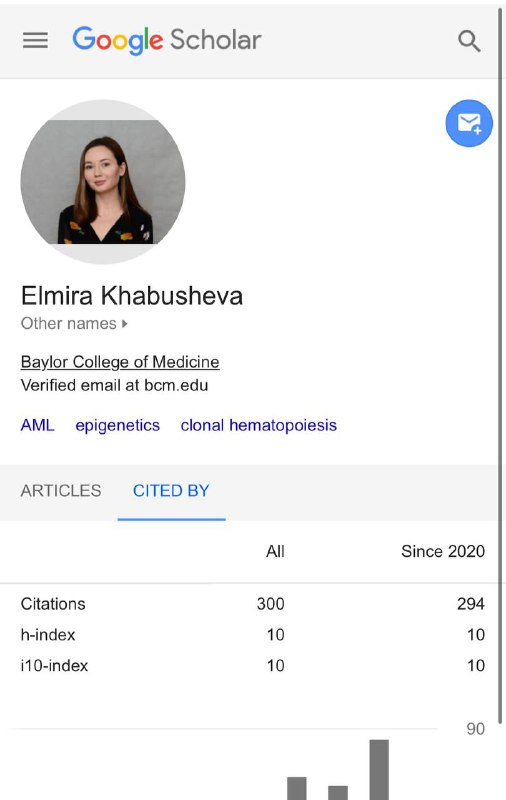Select the epigenetics interest tag
506x800 pixels.
pyautogui.click(x=117, y=425)
